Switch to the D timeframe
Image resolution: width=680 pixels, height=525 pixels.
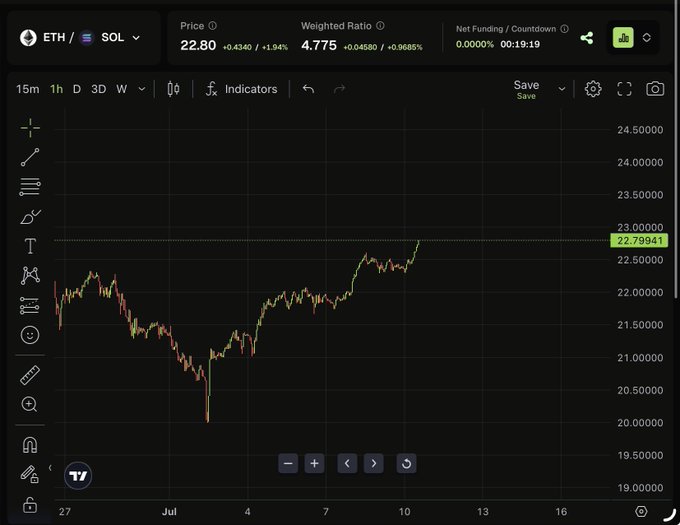coord(77,89)
